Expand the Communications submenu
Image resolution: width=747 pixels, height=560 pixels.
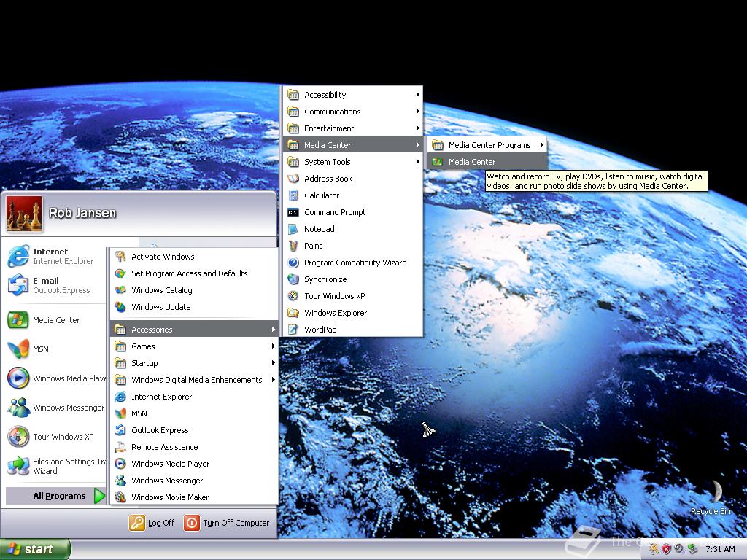(353, 112)
